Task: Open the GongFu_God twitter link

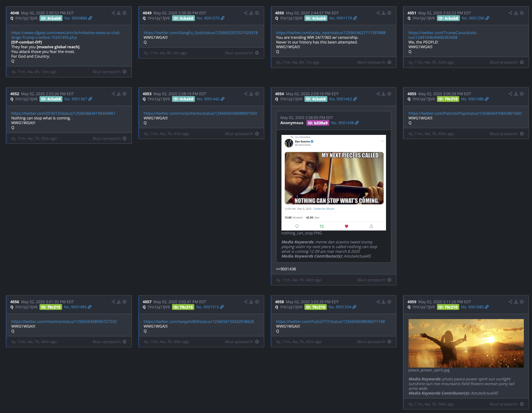Action: pos(201,33)
